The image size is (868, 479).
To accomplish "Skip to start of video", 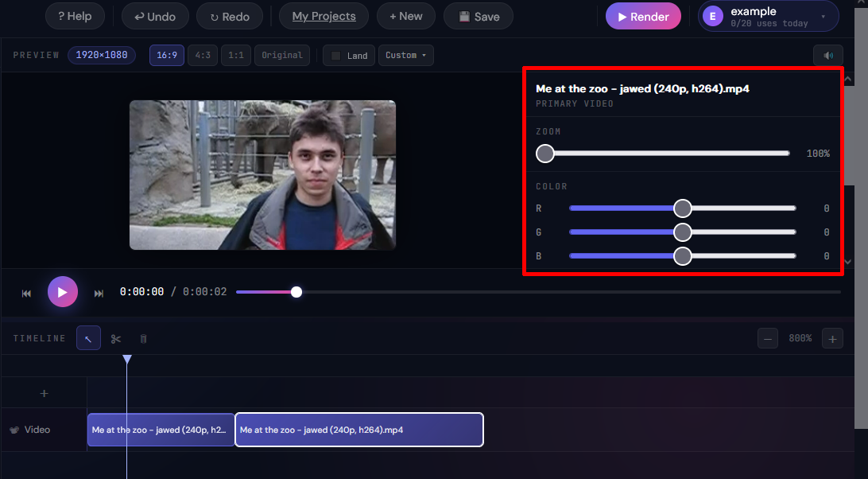I will pyautogui.click(x=26, y=294).
